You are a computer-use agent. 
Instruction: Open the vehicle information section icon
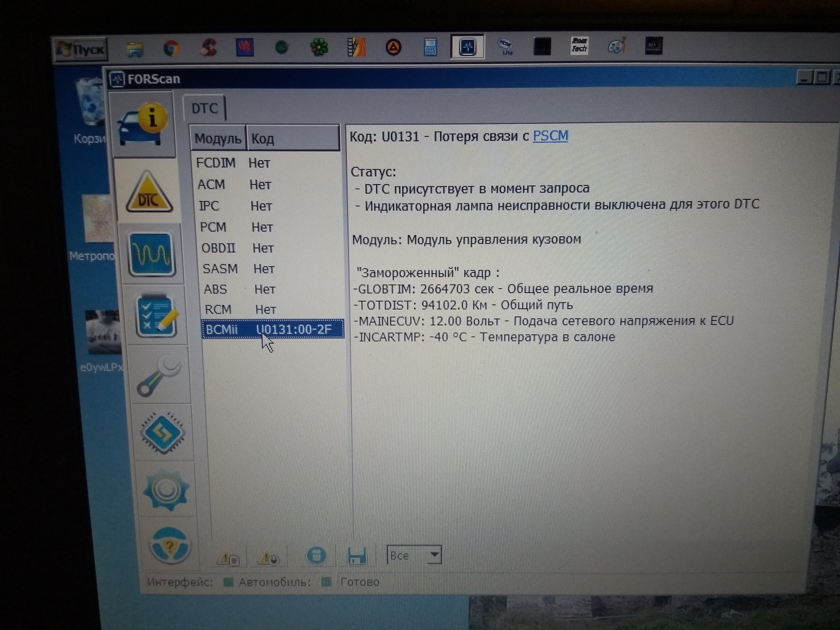tap(143, 126)
